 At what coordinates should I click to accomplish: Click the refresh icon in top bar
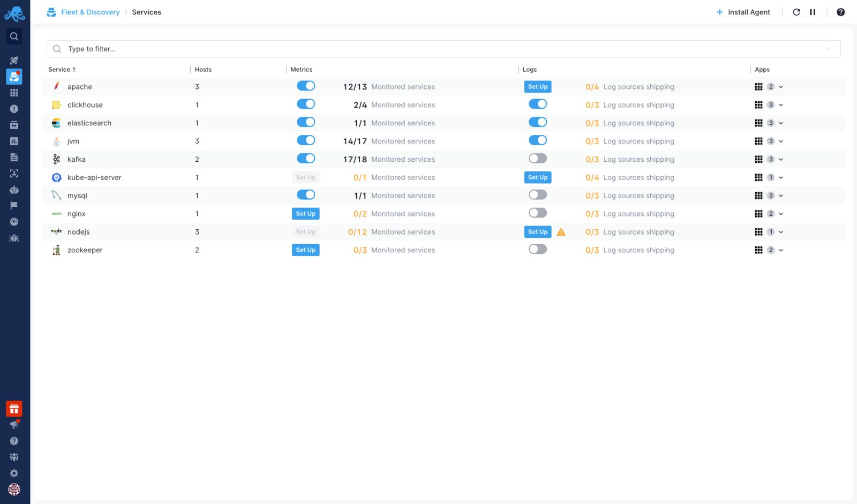tap(796, 12)
